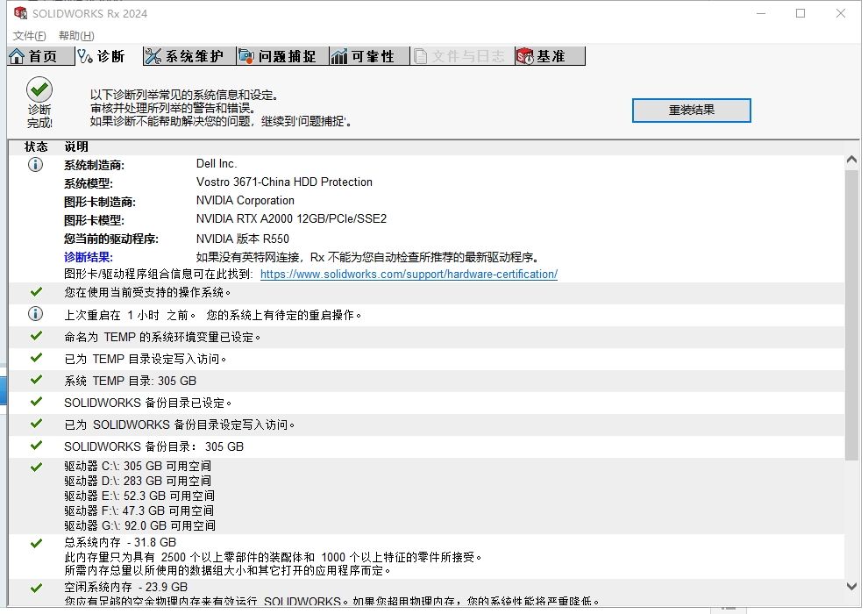Click the blue 诊断结果 label

click(x=89, y=258)
